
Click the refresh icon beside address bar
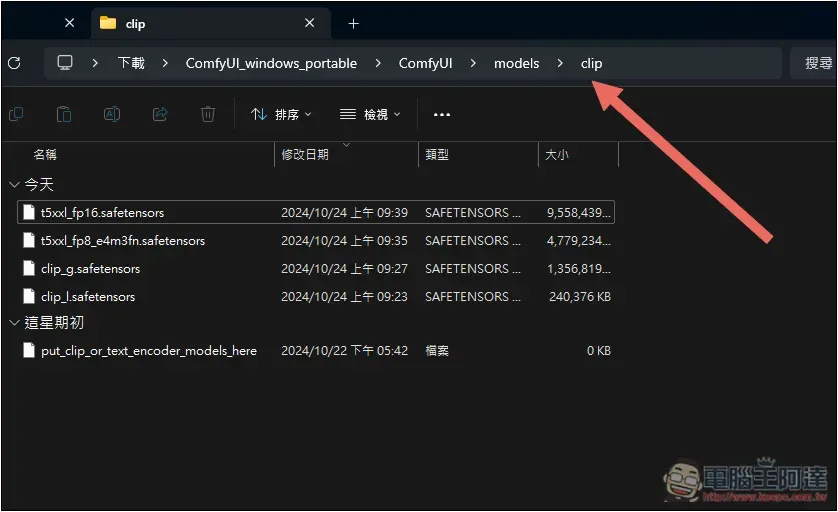coord(14,63)
